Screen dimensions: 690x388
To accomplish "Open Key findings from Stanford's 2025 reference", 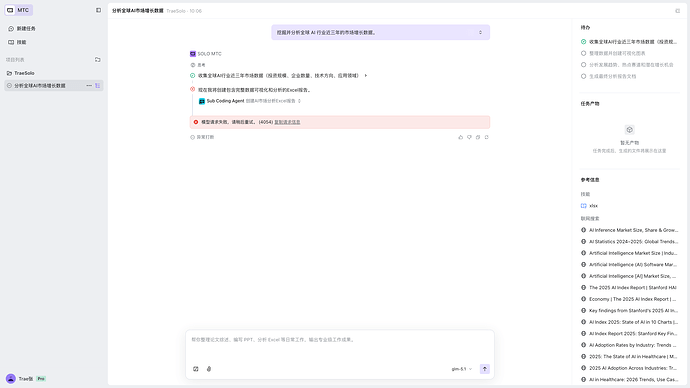I will 629,311.
